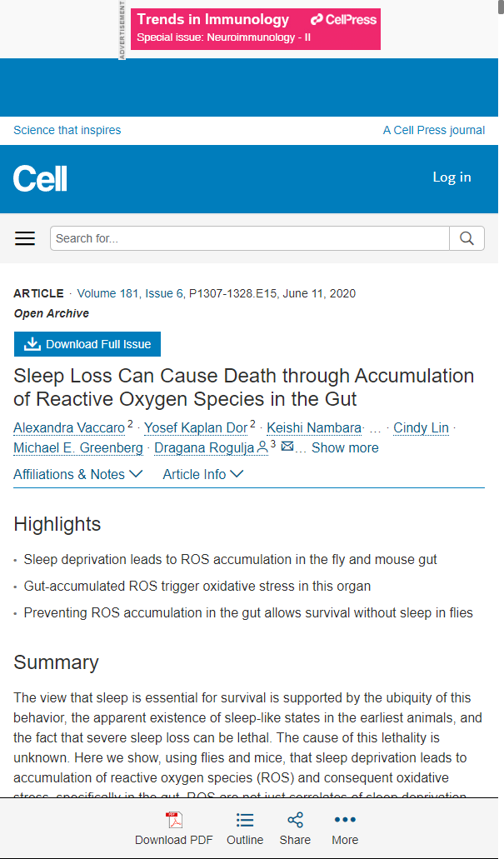504x859 pixels.
Task: Click the magnifying glass search button
Action: 467,238
